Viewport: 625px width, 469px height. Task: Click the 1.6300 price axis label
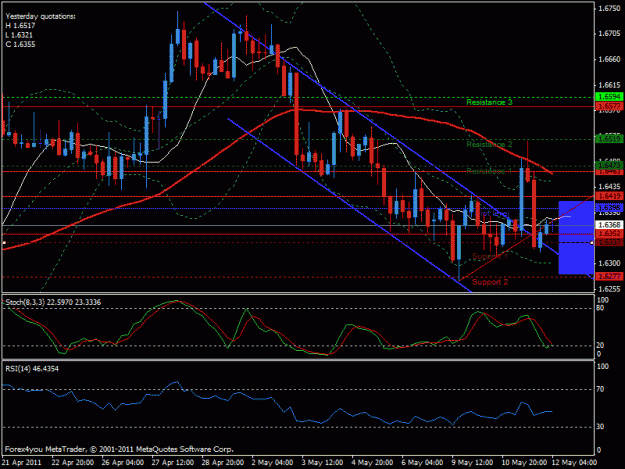[x=609, y=263]
